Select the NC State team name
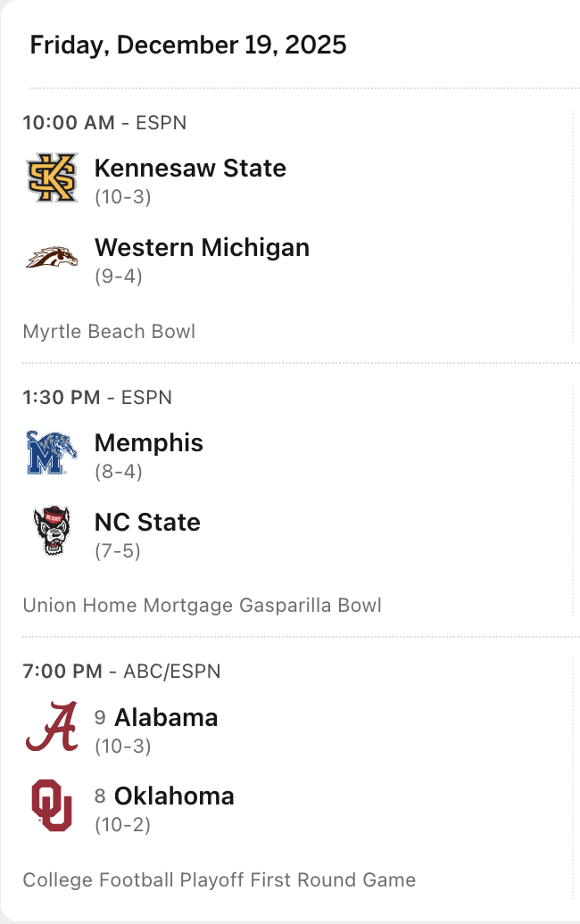This screenshot has width=580, height=924. coord(147,522)
